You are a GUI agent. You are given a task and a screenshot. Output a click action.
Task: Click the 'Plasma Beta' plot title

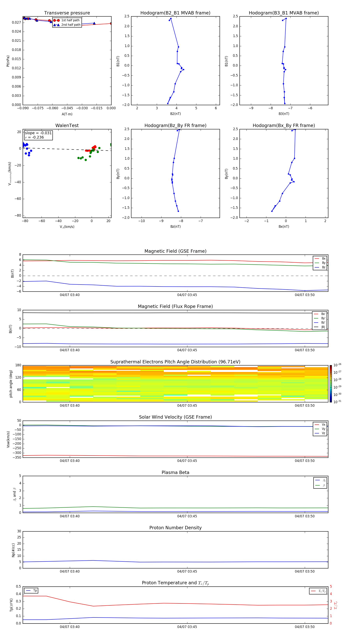(175, 472)
